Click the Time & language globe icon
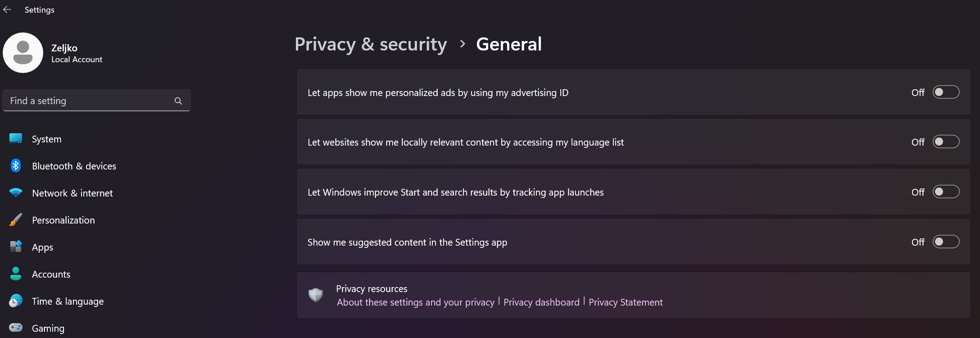The image size is (980, 338). coord(16,301)
